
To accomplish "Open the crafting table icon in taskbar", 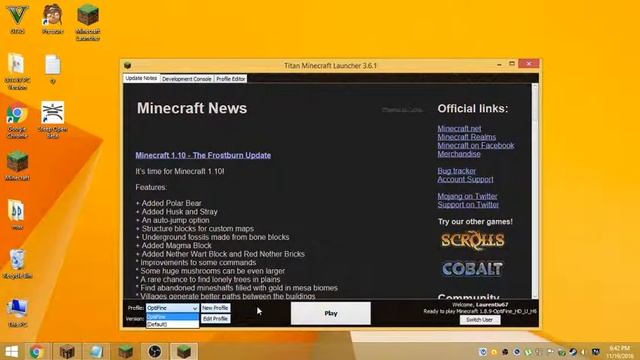I will 67,351.
